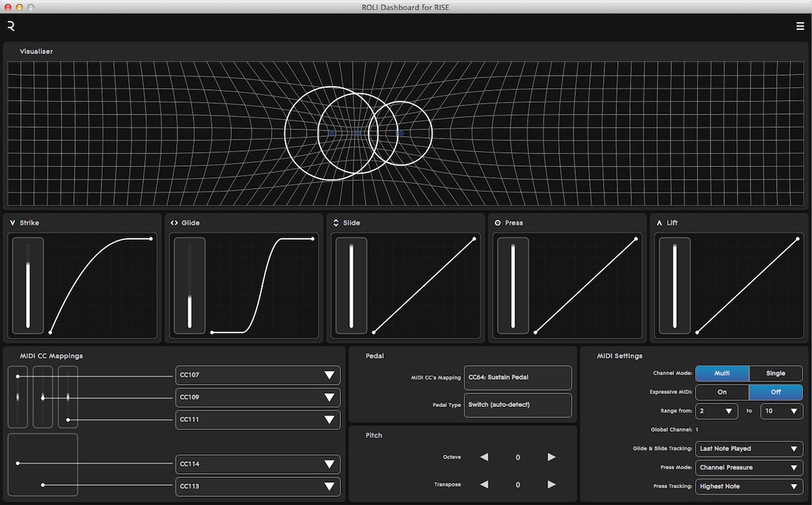Click the Strike sensitivity vertical slider
This screenshot has height=505, width=812.
click(28, 285)
